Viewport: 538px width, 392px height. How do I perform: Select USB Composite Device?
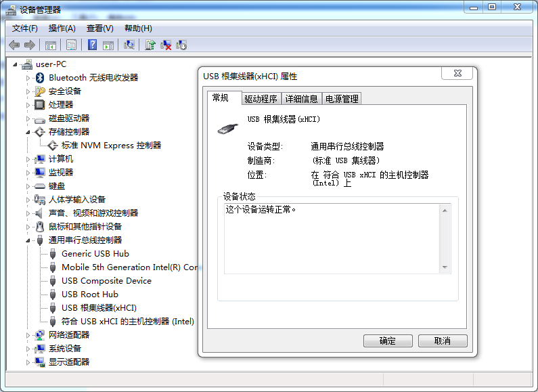106,281
